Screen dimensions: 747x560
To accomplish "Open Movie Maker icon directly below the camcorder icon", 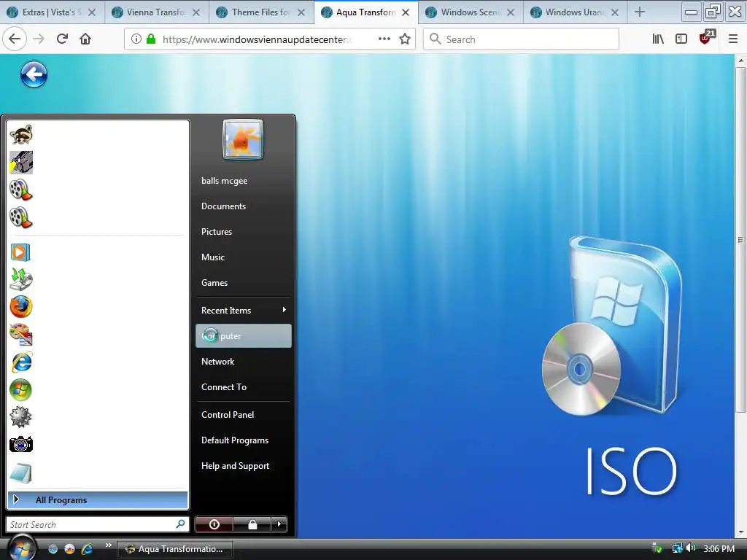I will pos(21,190).
